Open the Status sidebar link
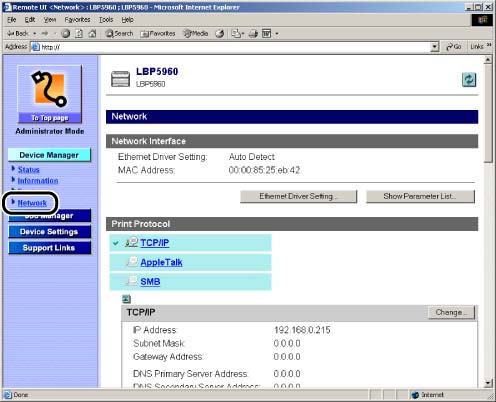 click(29, 170)
